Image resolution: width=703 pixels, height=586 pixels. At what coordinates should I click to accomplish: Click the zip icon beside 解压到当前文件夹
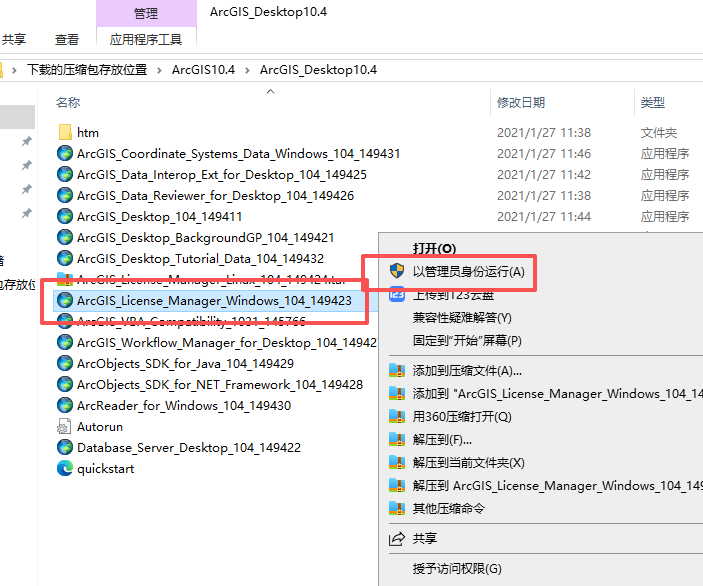tap(397, 462)
